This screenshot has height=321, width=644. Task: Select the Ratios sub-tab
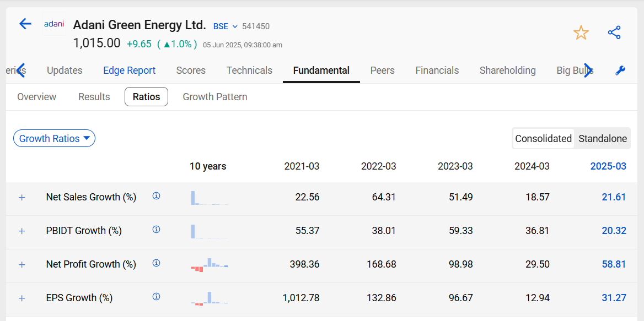[146, 97]
